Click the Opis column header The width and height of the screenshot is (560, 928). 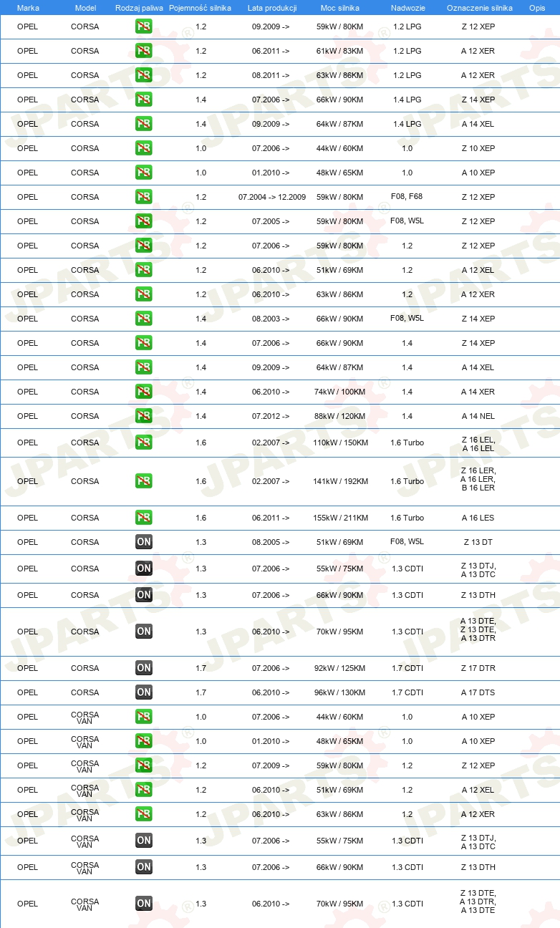tap(537, 7)
